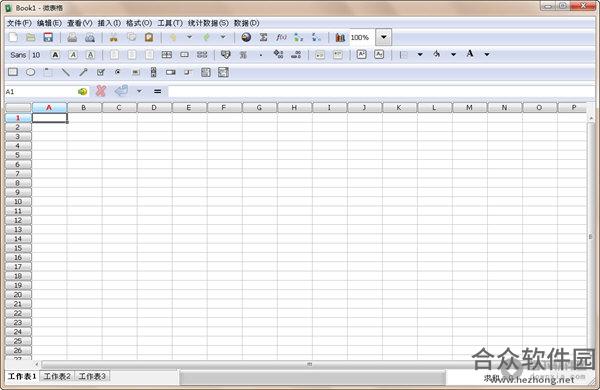Screen dimensions: 600x390
Task: Paste clipboard using the clipboard icon
Action: pyautogui.click(x=149, y=37)
